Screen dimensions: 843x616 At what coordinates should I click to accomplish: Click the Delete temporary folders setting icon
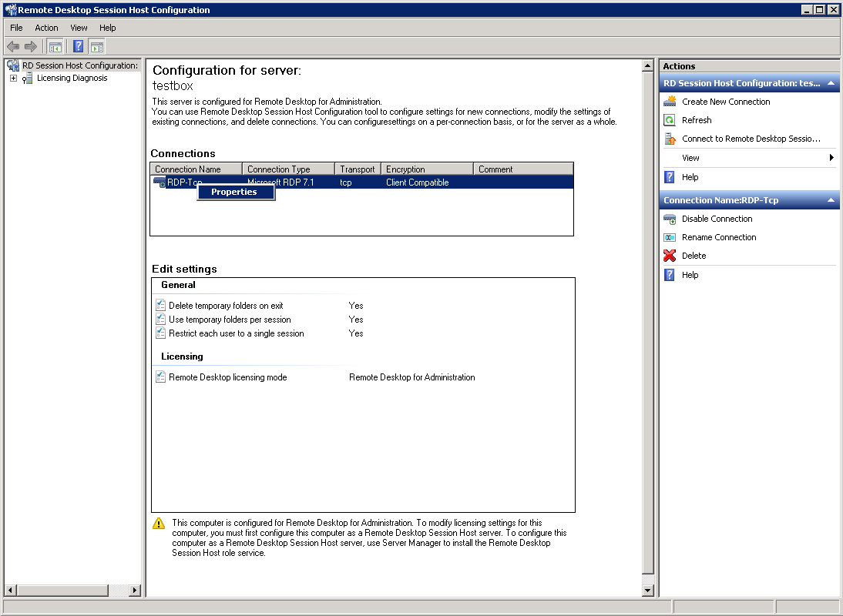(x=160, y=306)
